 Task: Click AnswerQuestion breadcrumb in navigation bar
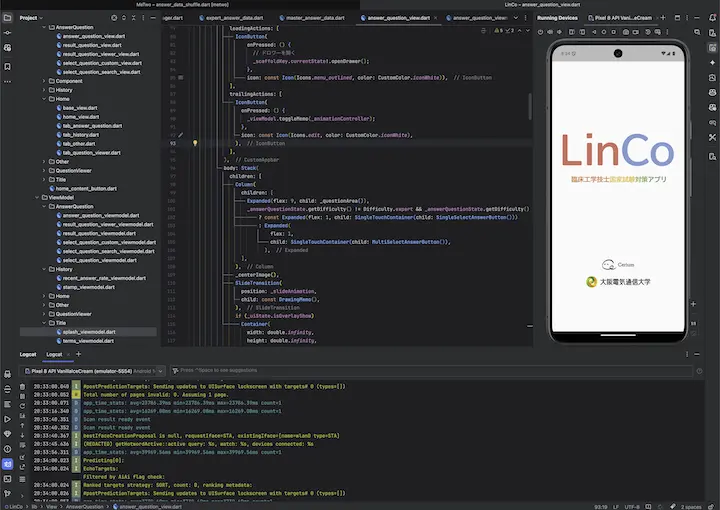click(x=84, y=507)
